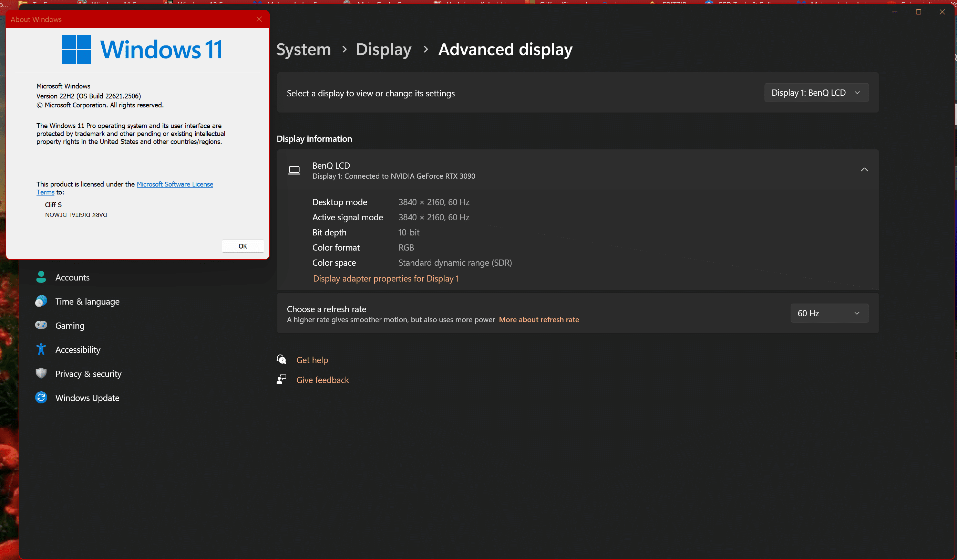Image resolution: width=957 pixels, height=560 pixels.
Task: Open Microsoft Software License Terms link
Action: pos(175,184)
